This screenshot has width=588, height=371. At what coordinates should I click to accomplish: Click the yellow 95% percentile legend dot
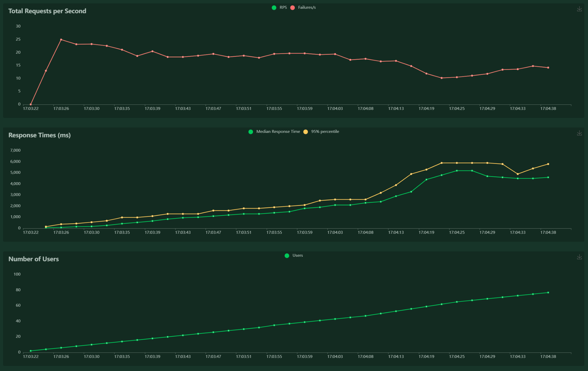305,132
